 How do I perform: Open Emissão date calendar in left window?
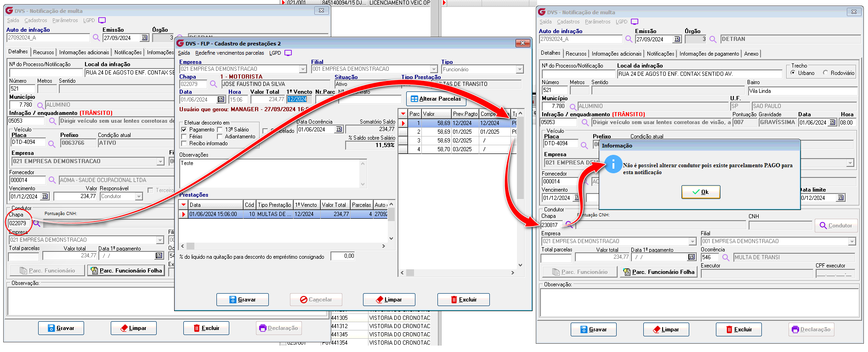tap(144, 38)
